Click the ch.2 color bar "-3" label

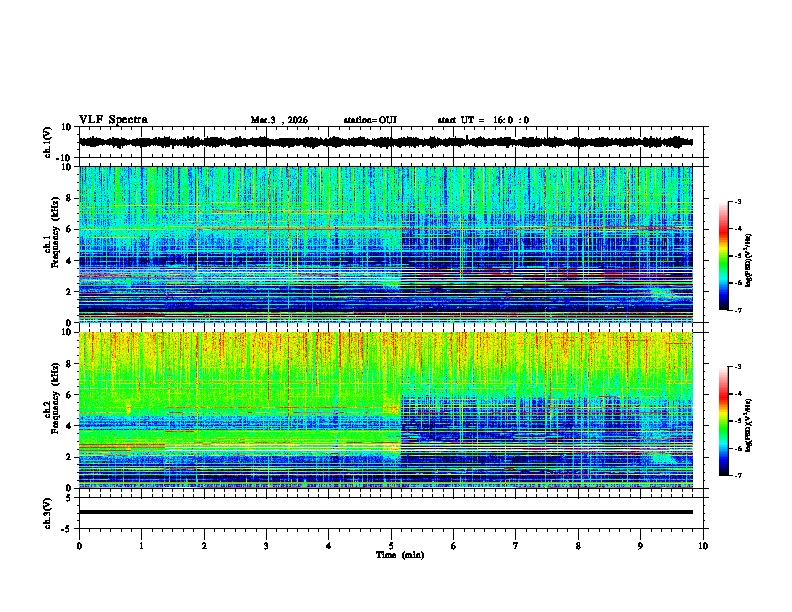737,367
